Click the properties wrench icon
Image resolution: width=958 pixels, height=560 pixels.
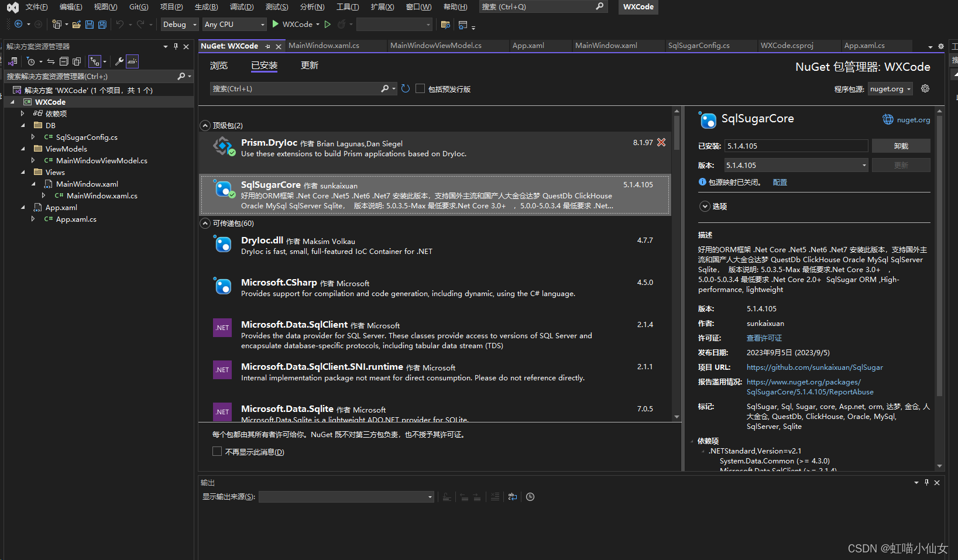point(119,61)
